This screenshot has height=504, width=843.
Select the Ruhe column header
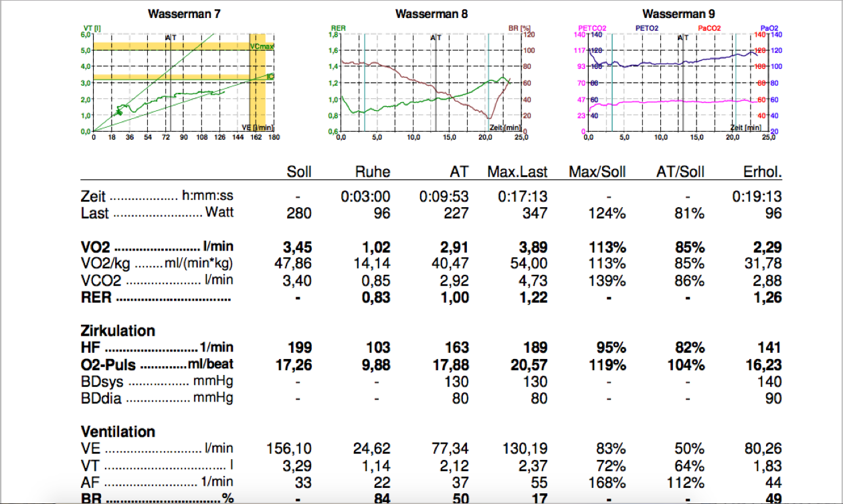(x=372, y=172)
